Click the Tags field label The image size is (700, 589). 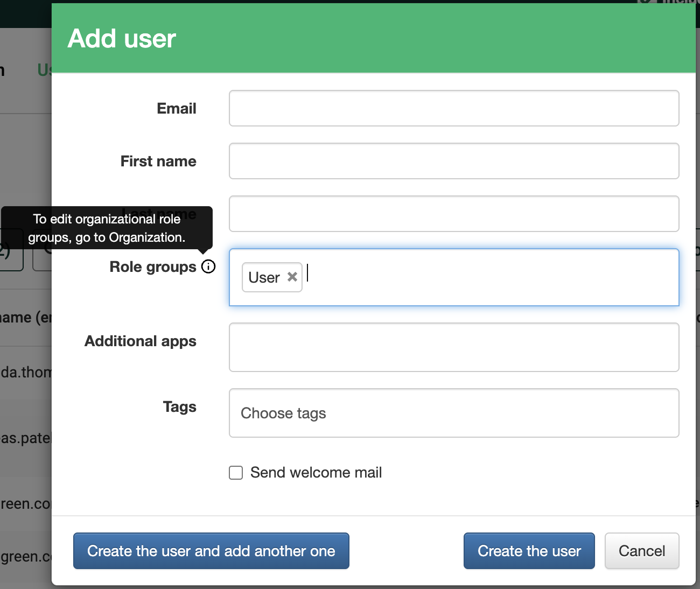(x=180, y=406)
